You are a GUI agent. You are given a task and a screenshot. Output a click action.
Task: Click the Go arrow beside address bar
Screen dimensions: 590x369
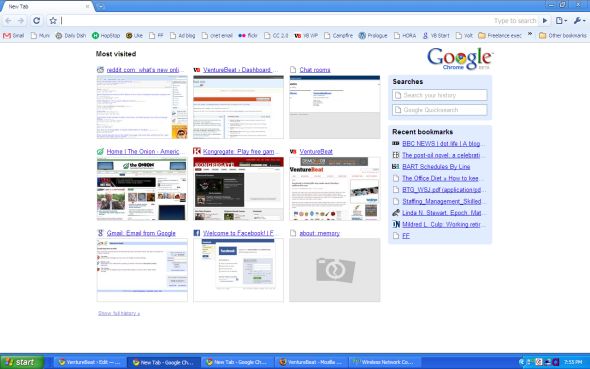point(545,21)
